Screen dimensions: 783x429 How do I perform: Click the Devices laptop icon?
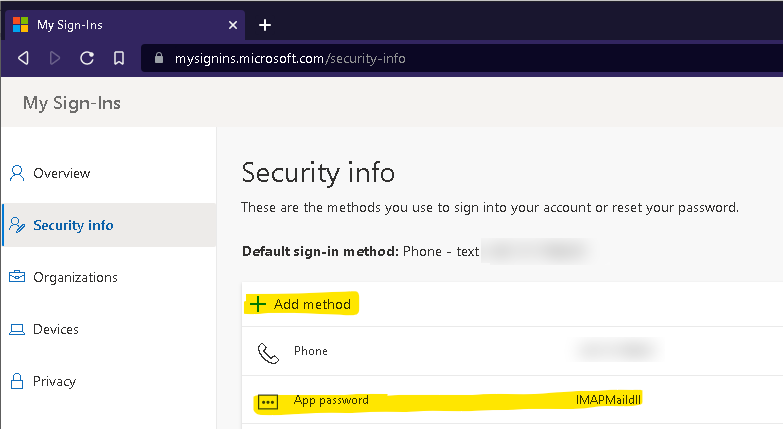[x=17, y=329]
